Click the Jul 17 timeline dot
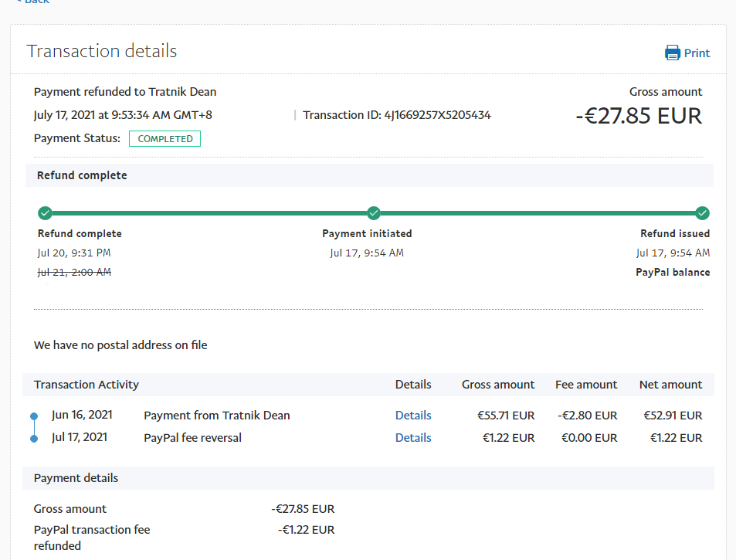Screen dimensions: 736x560 (x=34, y=439)
